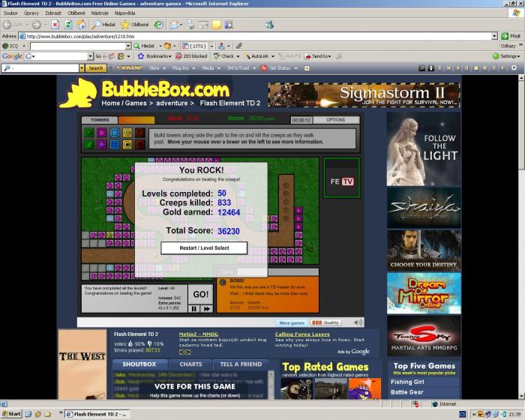
Task: Select the top dark red tower icon
Action: click(140, 133)
